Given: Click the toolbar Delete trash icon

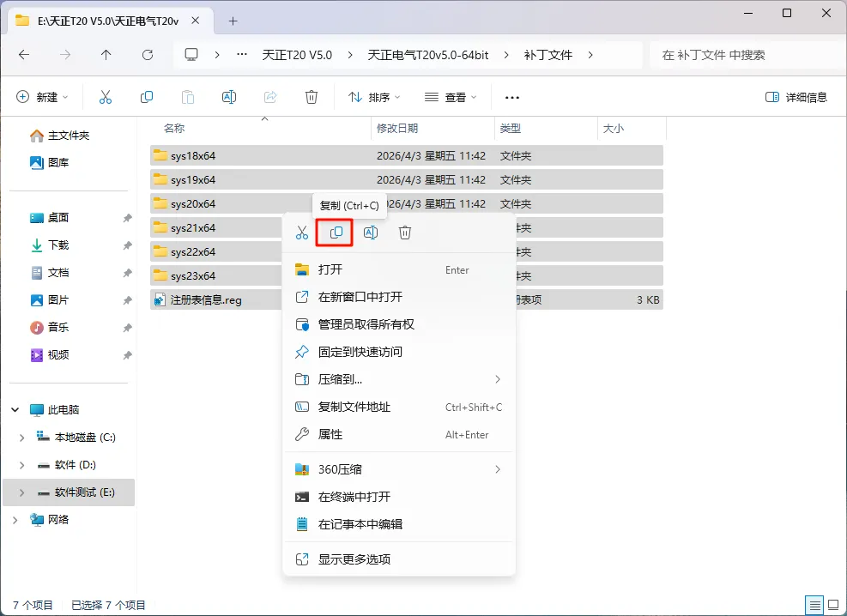Looking at the screenshot, I should (312, 97).
